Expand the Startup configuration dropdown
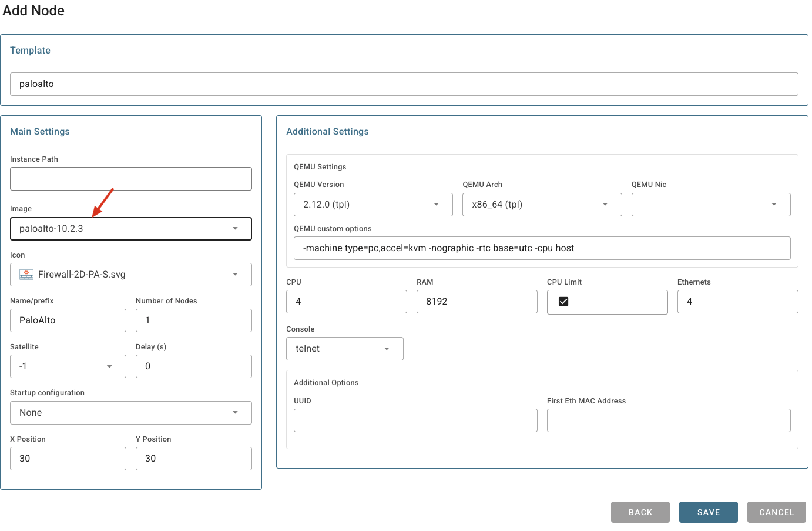This screenshot has height=531, width=812. pyautogui.click(x=130, y=413)
